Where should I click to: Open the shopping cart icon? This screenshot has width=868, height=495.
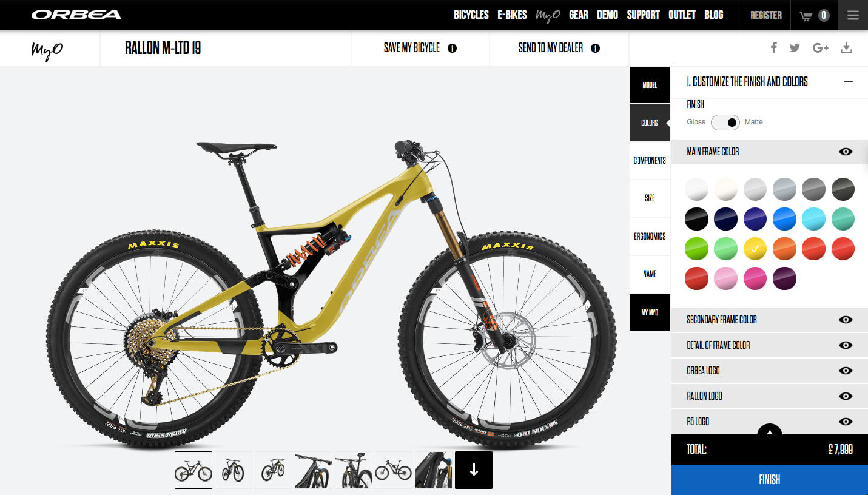pos(806,16)
